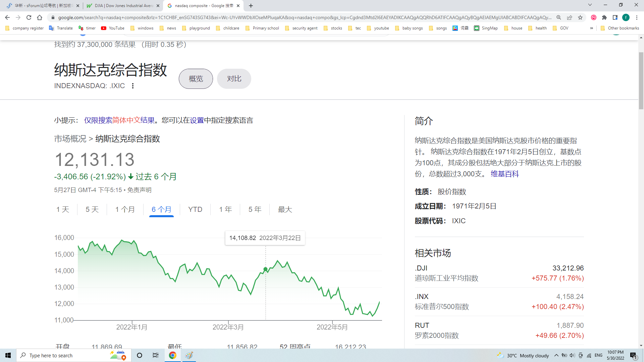
Task: Open the 设置 settings link in tip
Action: pos(197,120)
